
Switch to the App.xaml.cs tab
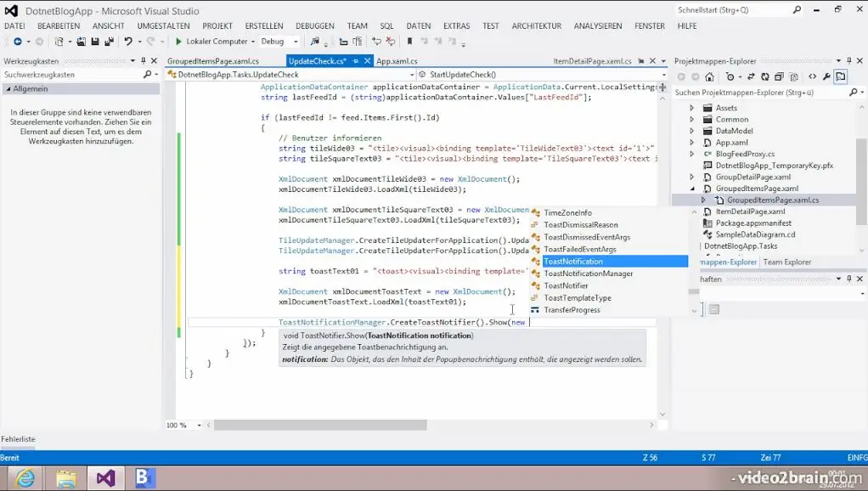pyautogui.click(x=397, y=61)
